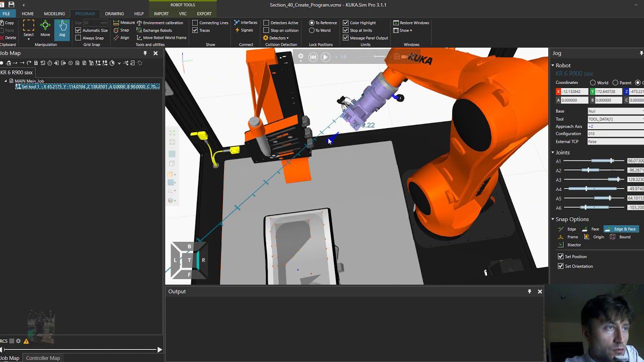Switch to the DRAWING ribbon tab
Screen dimensions: 644x362
[114, 14]
